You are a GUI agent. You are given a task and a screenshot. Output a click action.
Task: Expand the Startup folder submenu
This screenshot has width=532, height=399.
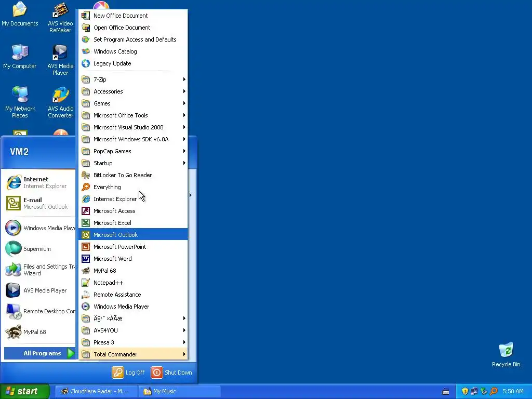[x=133, y=163]
